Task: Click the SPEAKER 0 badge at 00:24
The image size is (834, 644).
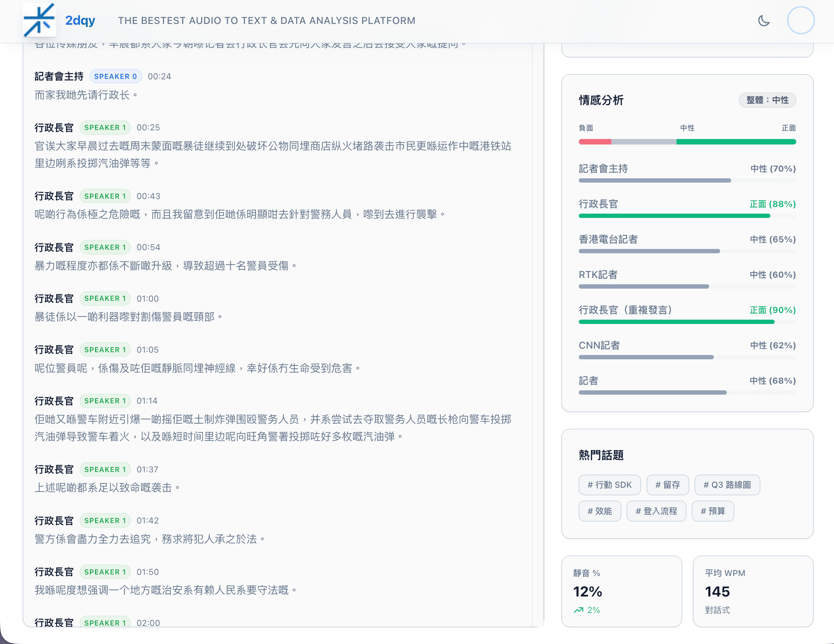Action: pos(115,77)
